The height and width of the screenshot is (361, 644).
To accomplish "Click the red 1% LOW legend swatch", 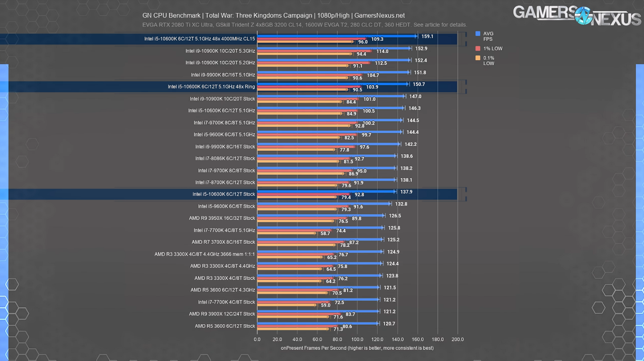I will pos(478,48).
